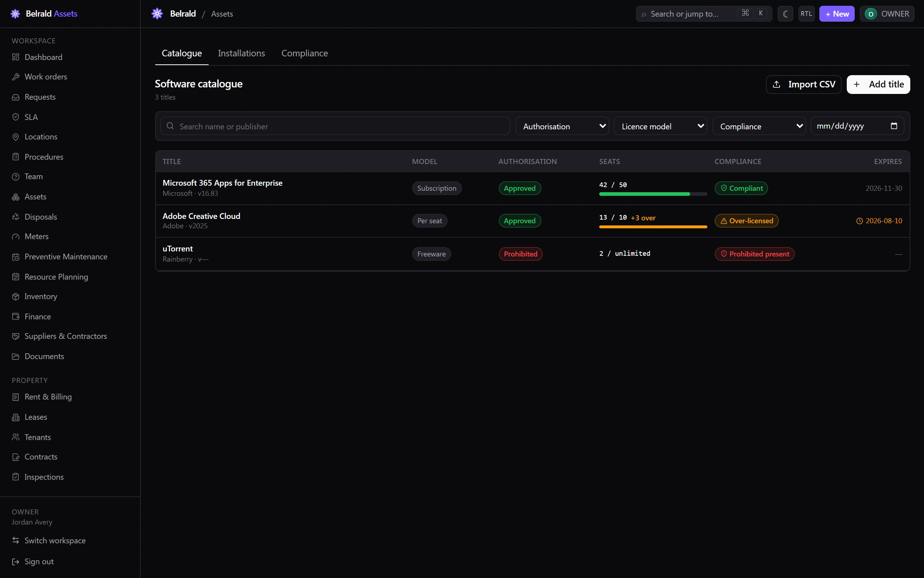This screenshot has height=578, width=924.
Task: Focus the Search or jump to field
Action: [704, 14]
